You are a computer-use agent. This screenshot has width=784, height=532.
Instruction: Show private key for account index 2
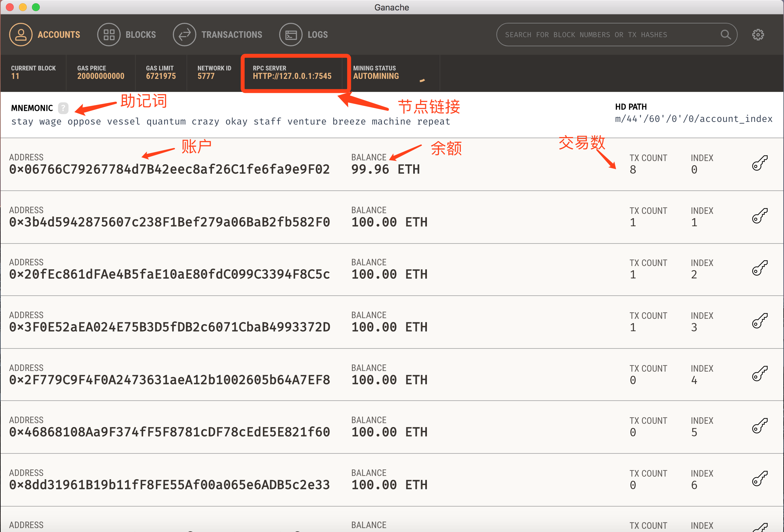[760, 268]
